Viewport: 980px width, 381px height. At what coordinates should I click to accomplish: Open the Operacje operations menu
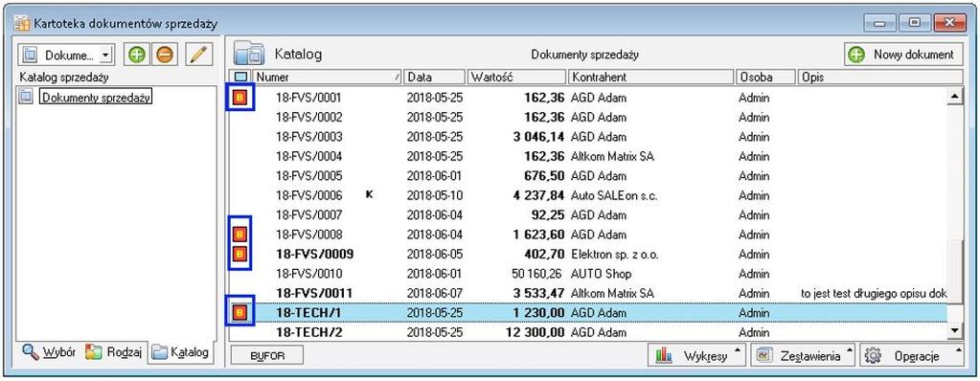click(913, 356)
